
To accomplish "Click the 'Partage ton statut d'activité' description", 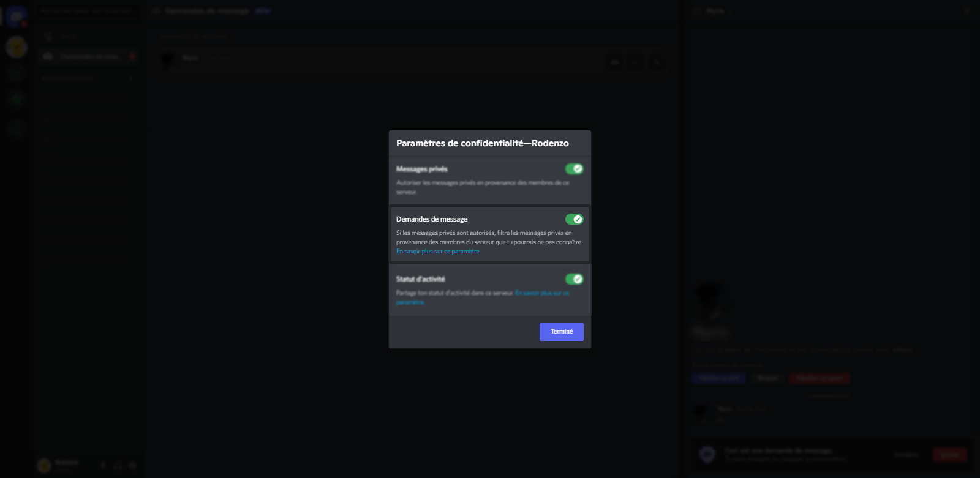I will click(x=455, y=293).
